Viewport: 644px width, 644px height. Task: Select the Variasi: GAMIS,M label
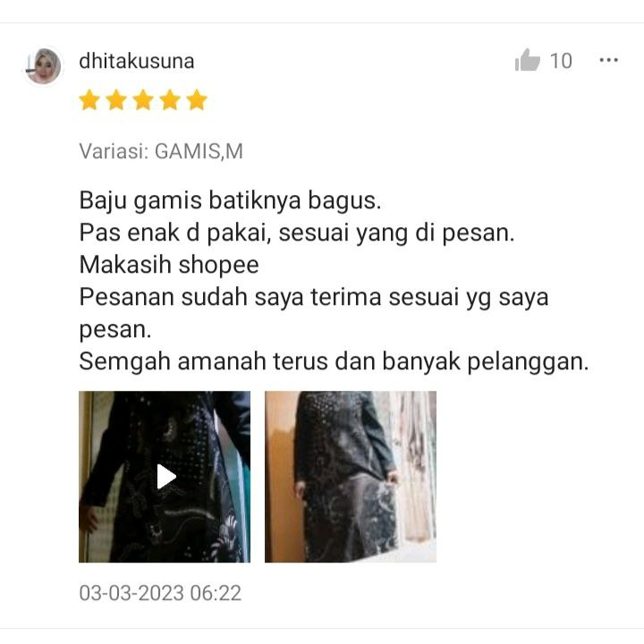161,151
